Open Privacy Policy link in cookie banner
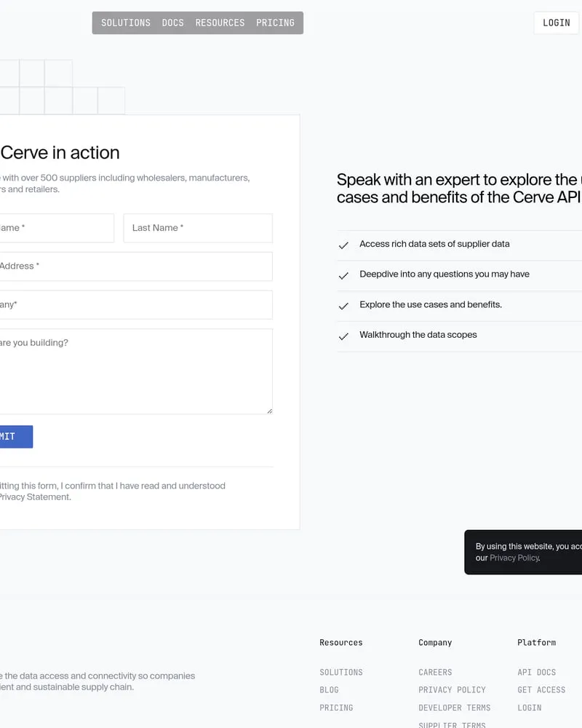The width and height of the screenshot is (582, 728). (514, 558)
